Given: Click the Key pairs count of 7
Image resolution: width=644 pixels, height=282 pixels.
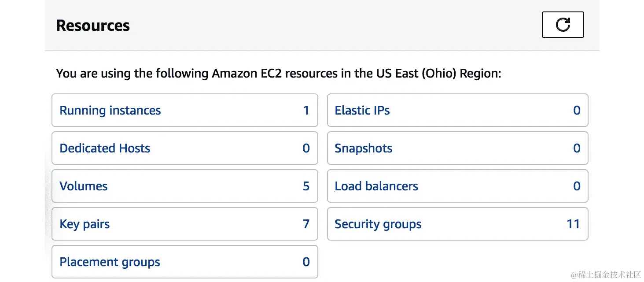Looking at the screenshot, I should pos(306,224).
